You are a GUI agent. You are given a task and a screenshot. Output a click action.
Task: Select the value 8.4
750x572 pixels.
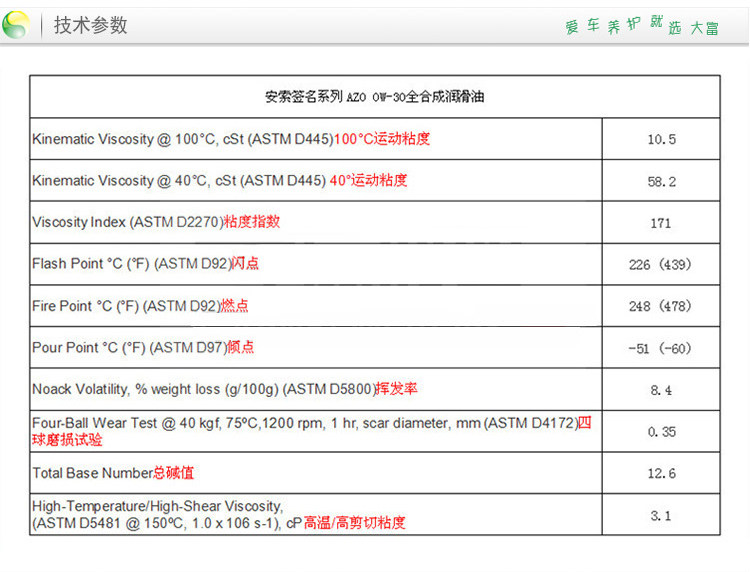pos(661,390)
